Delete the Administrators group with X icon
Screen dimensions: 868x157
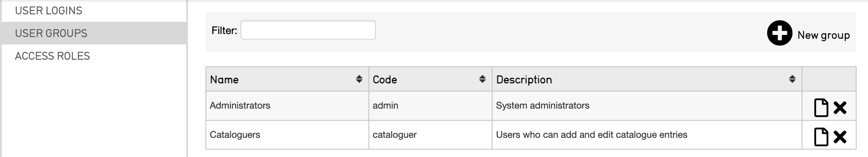pyautogui.click(x=840, y=108)
